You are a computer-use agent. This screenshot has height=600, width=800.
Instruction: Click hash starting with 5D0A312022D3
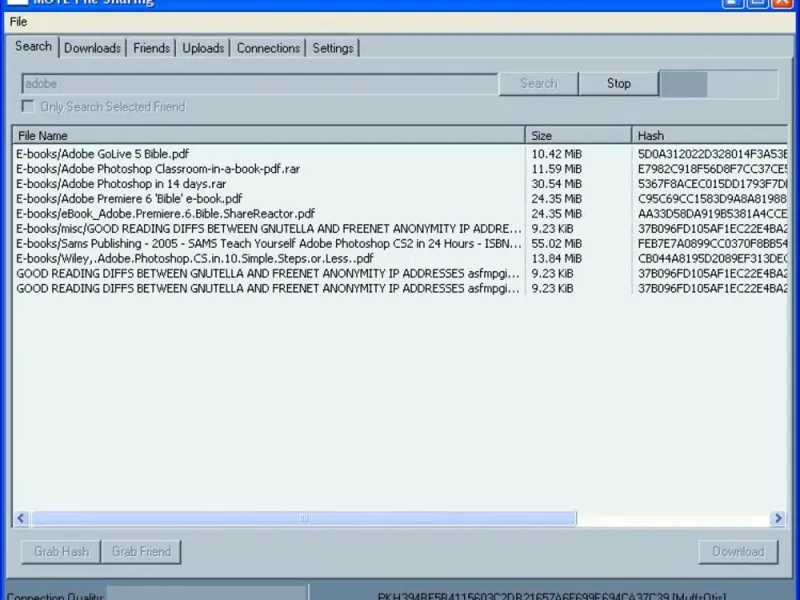pos(712,154)
